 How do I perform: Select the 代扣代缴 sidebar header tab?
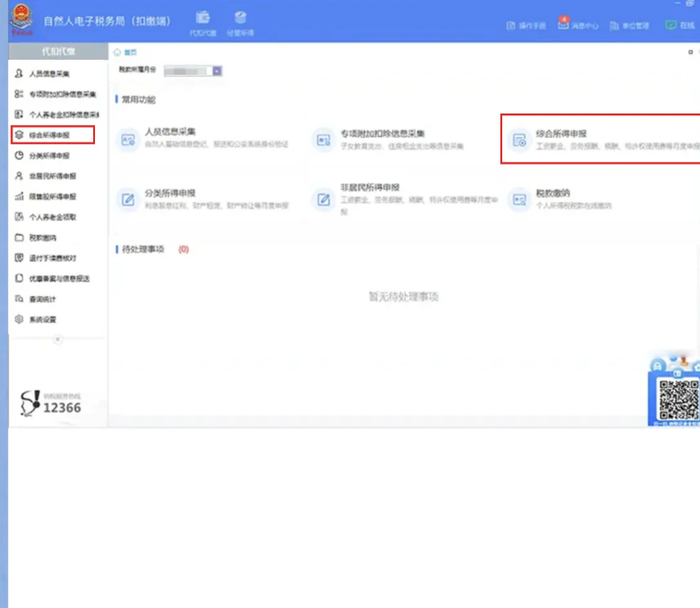click(58, 51)
